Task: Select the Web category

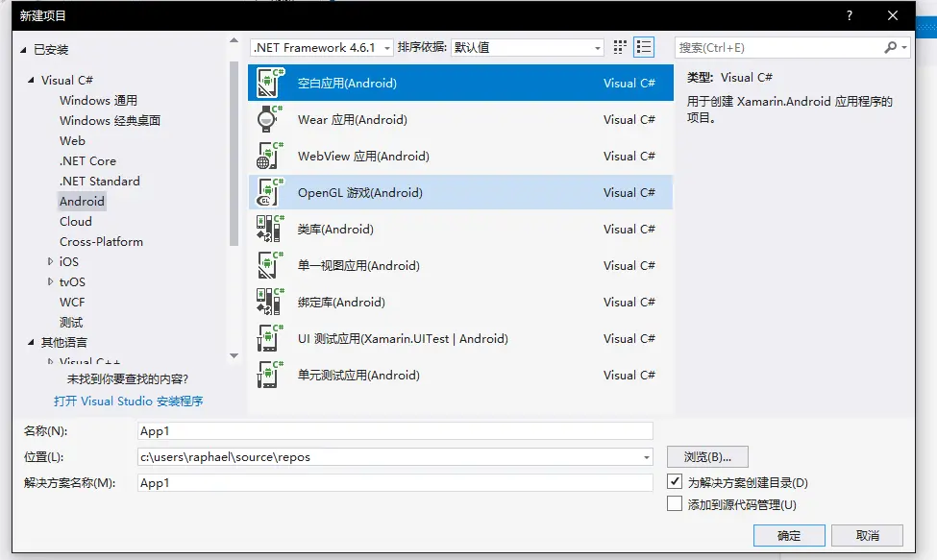Action: pos(72,141)
